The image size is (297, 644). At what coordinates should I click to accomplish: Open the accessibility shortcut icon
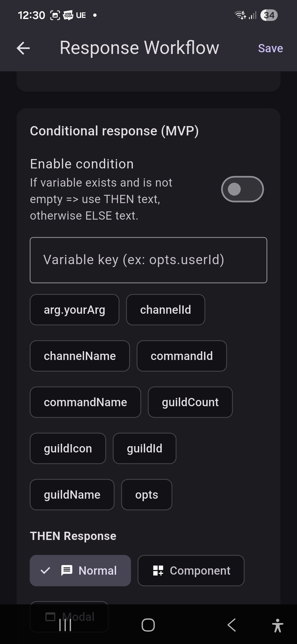278,625
